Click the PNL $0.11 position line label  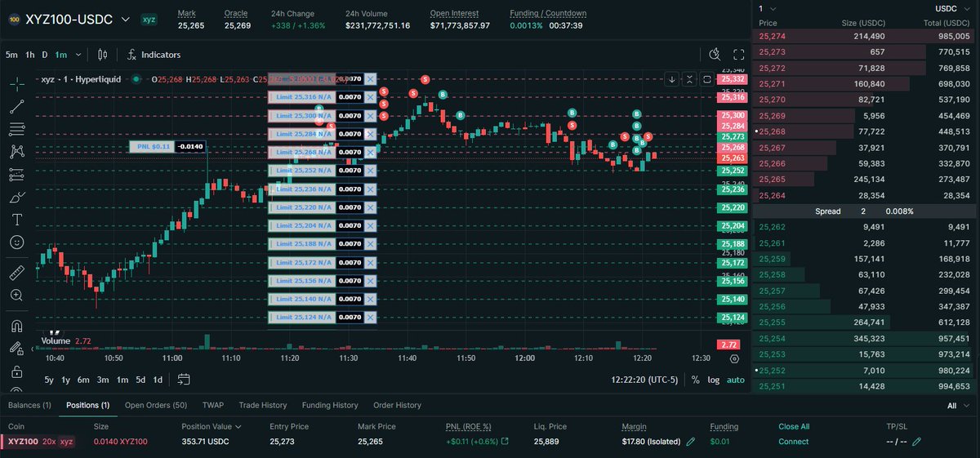[x=151, y=146]
